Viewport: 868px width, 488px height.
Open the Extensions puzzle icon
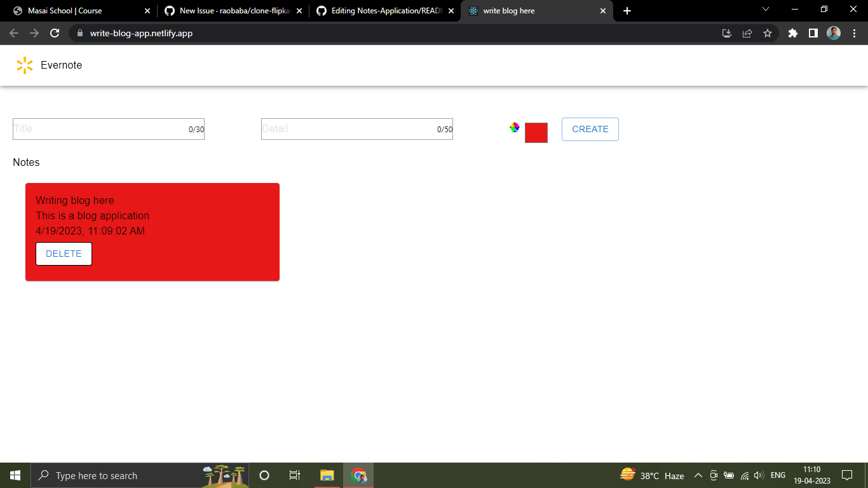pos(792,33)
